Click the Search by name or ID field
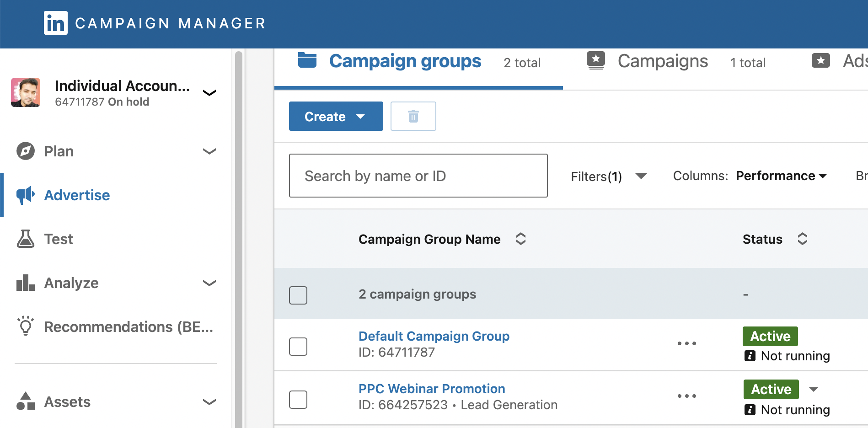The height and width of the screenshot is (428, 868). point(418,176)
